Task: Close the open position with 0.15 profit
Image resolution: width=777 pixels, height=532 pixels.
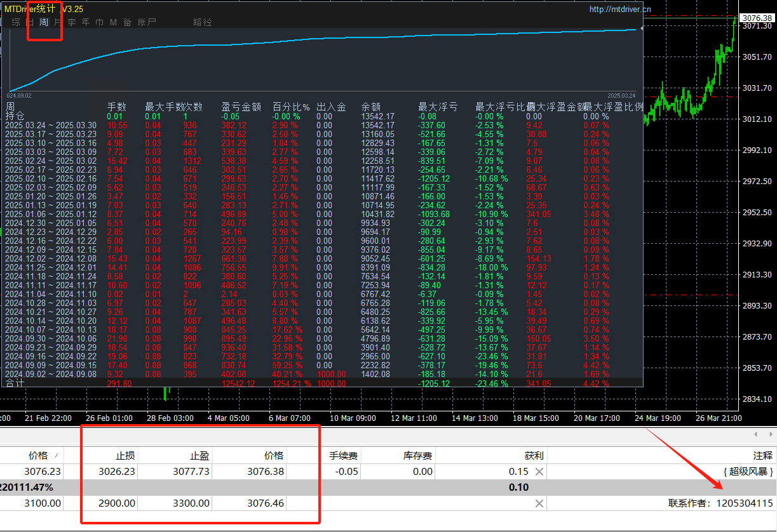Action: 539,472
